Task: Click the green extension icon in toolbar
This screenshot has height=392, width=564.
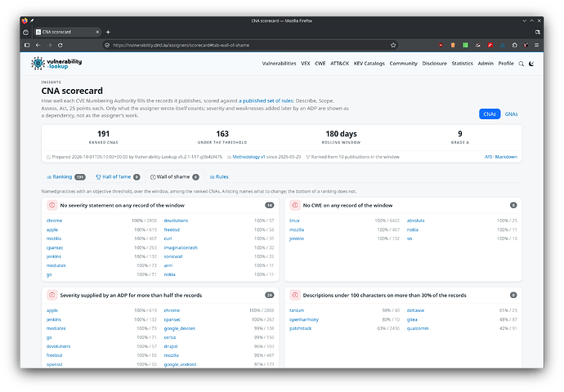Action: (465, 45)
